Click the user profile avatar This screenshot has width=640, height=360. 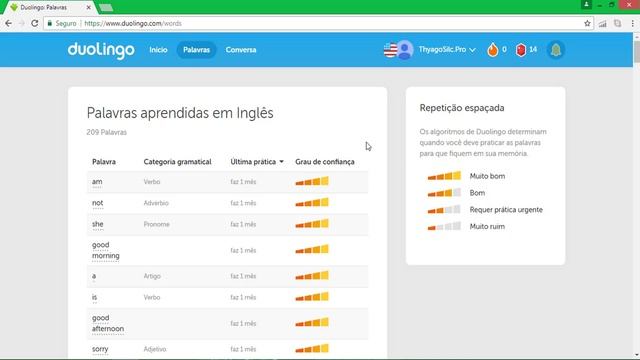coord(405,50)
